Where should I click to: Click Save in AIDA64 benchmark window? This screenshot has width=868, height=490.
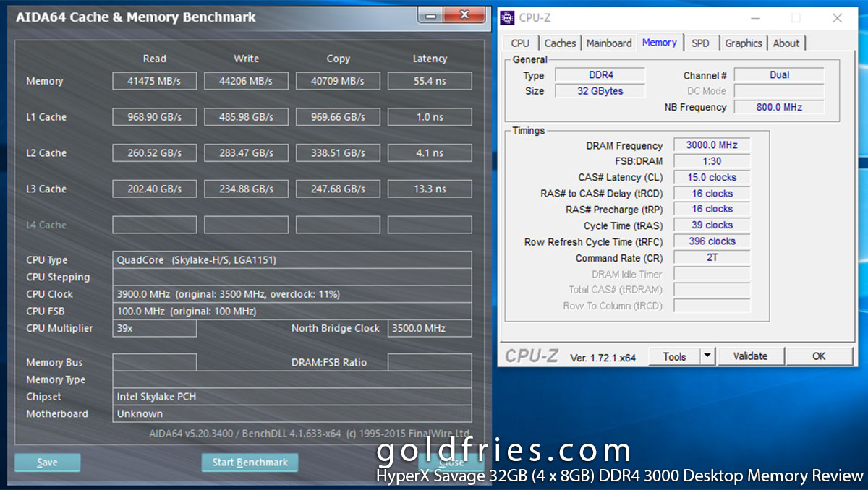[x=47, y=463]
